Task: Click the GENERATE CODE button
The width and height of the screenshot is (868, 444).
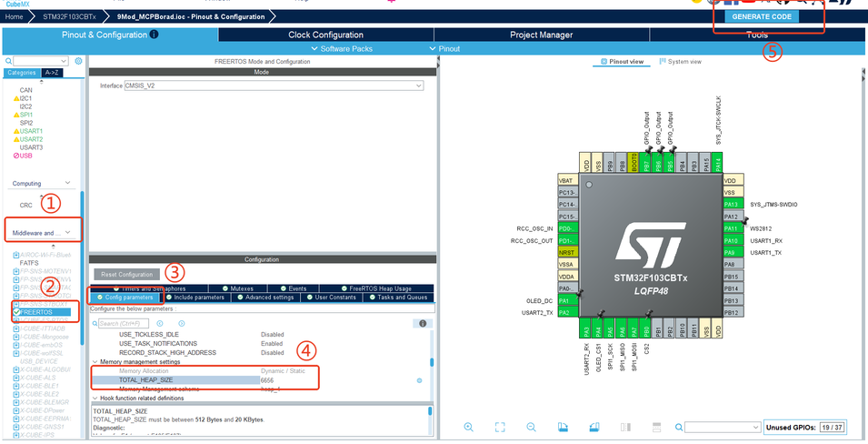Action: (762, 16)
